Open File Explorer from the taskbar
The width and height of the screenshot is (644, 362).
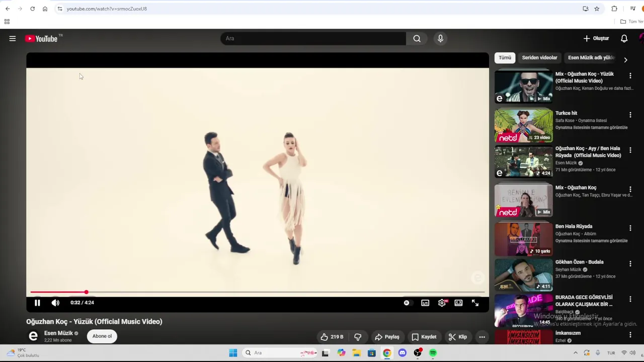(356, 353)
